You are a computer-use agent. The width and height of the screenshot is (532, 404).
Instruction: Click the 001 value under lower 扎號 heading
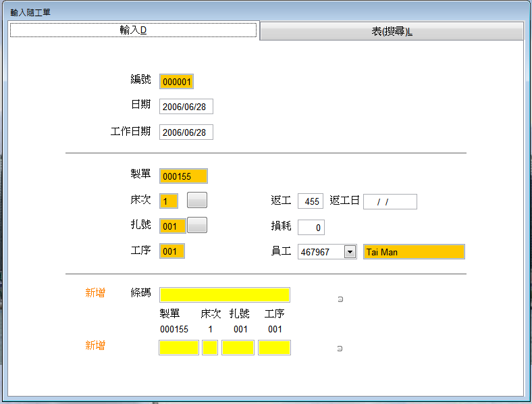click(x=240, y=329)
